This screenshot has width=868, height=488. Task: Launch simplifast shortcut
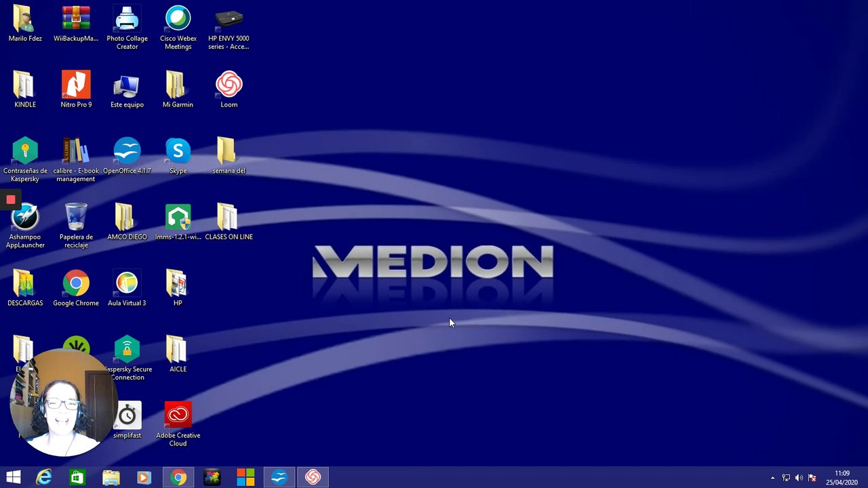127,420
